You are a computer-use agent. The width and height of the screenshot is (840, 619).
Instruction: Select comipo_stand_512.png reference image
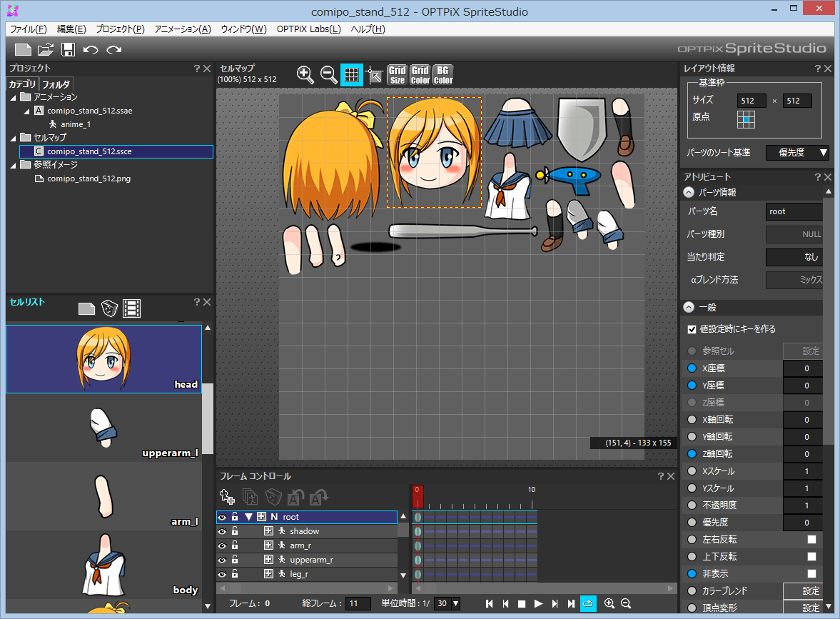coord(88,179)
